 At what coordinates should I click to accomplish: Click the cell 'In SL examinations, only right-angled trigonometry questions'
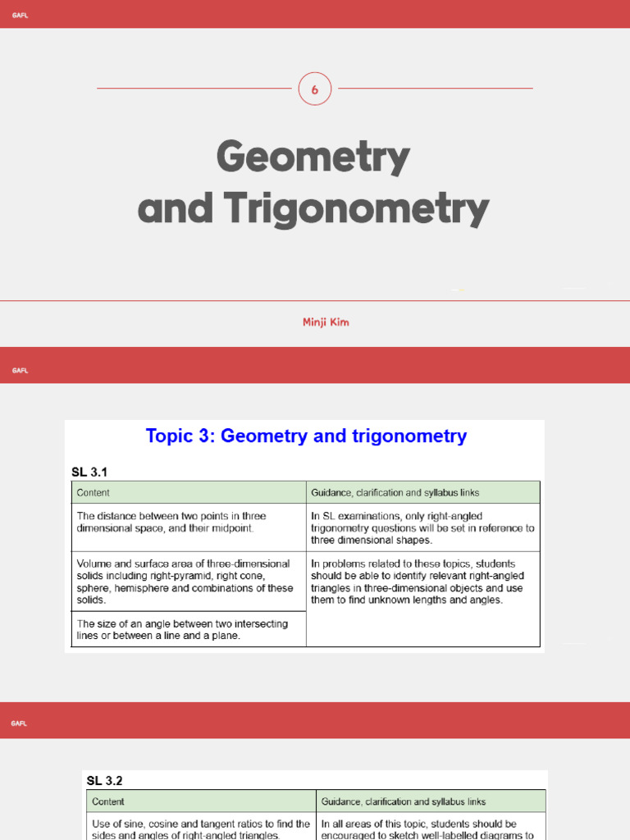click(x=423, y=527)
